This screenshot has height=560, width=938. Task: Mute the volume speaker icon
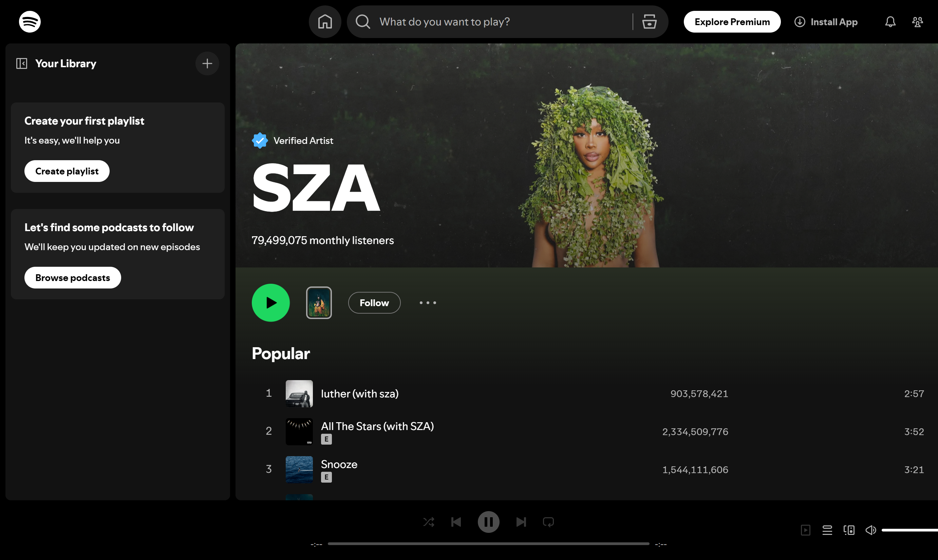click(871, 530)
